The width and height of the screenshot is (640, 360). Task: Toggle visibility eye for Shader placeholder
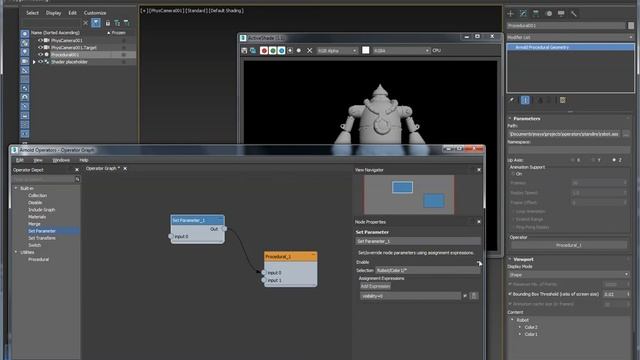click(x=40, y=62)
